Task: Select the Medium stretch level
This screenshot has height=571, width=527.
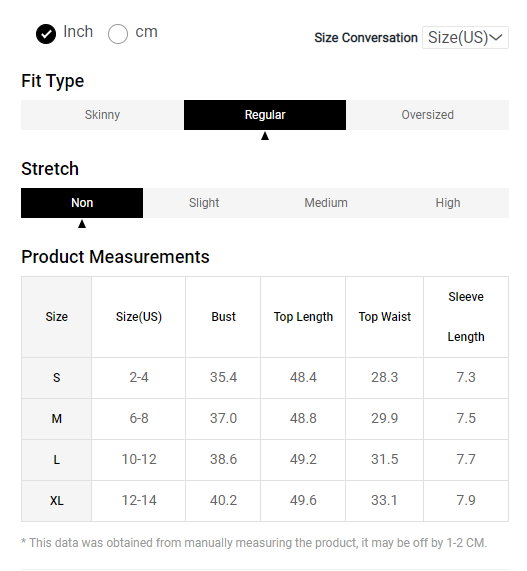Action: coord(326,203)
